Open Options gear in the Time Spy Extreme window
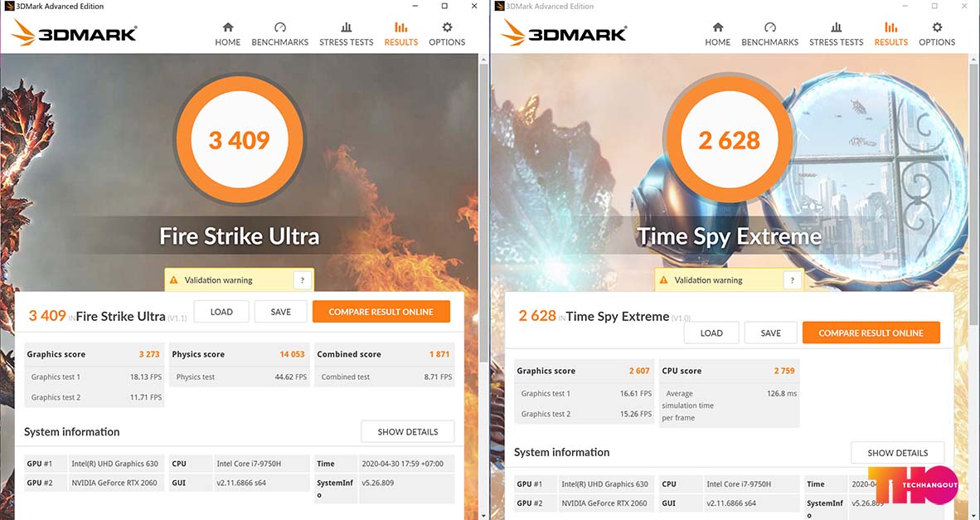 937,34
